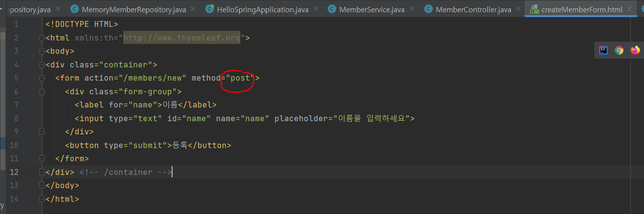Click the thymeleaf.org URL in html tag
The image size is (644, 214).
click(x=182, y=38)
